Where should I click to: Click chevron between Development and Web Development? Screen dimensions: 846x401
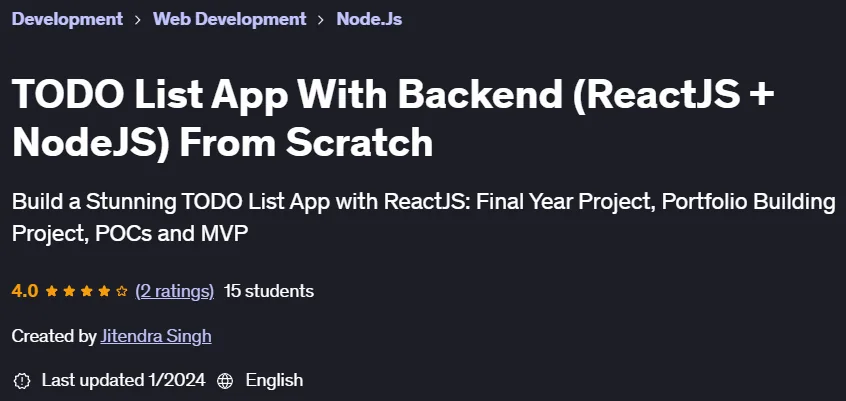138,20
